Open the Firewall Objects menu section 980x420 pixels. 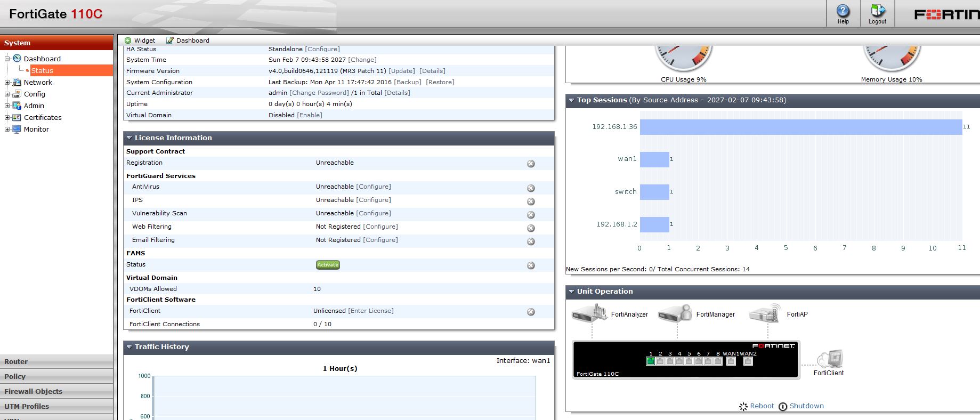tap(56, 391)
